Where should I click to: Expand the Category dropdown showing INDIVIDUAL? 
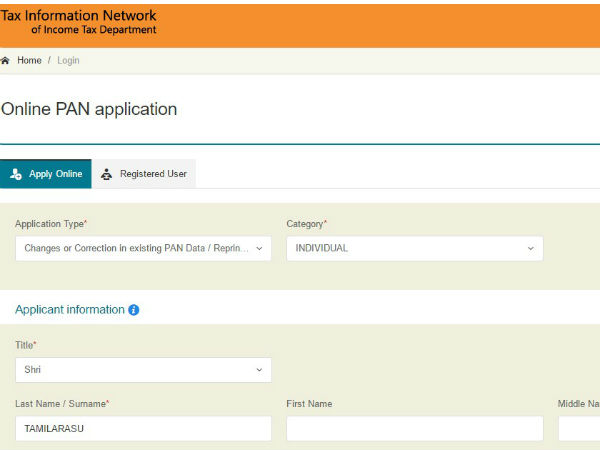coord(414,248)
